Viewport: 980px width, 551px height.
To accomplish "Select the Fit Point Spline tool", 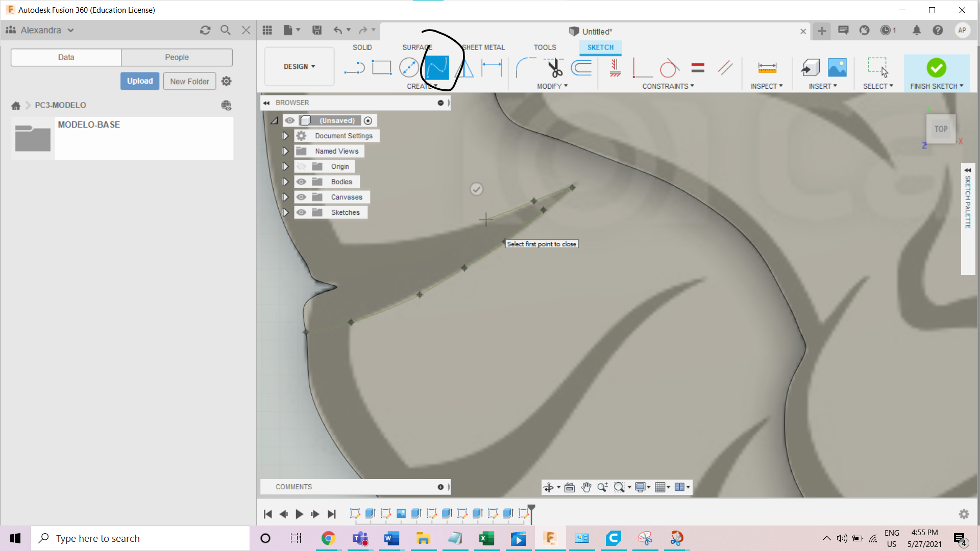I will (437, 67).
